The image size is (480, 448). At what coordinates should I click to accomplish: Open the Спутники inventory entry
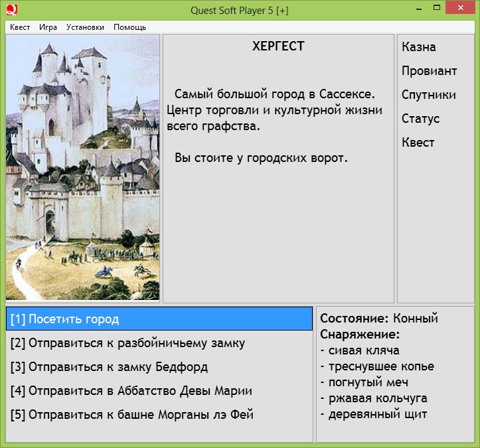pos(429,94)
